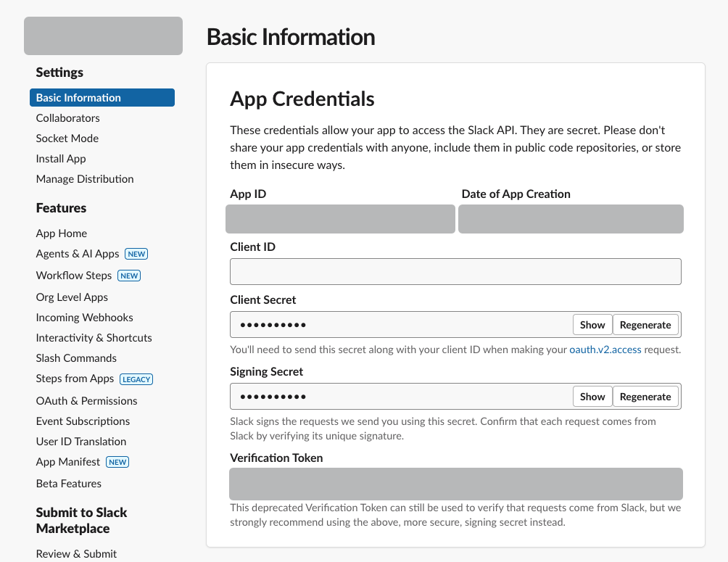Show the Client Secret value
Image resolution: width=728 pixels, height=562 pixels.
592,324
